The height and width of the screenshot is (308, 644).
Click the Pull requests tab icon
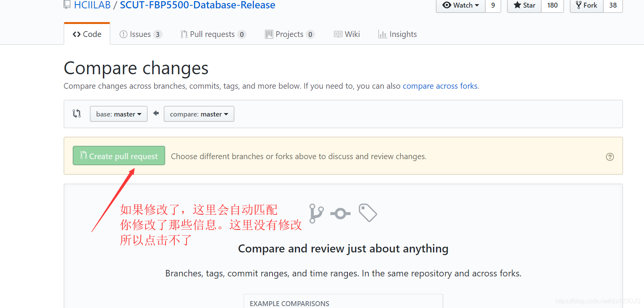(x=184, y=34)
